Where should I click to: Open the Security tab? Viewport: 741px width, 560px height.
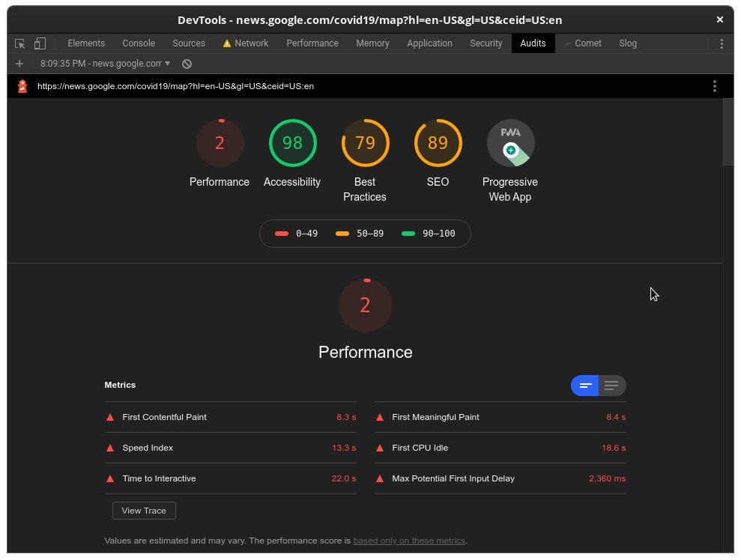(x=486, y=43)
